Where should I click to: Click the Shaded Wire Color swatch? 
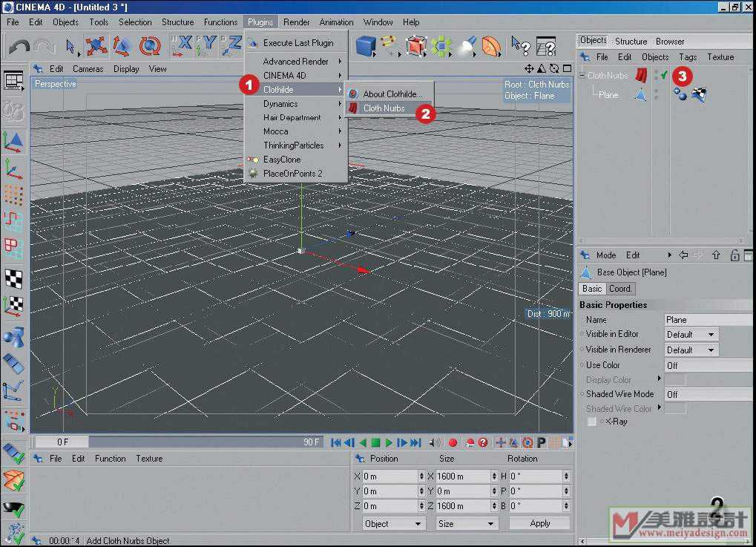pyautogui.click(x=675, y=409)
